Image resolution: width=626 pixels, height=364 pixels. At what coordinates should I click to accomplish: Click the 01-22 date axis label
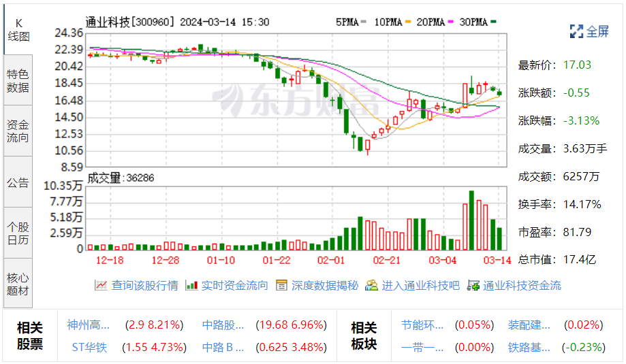coord(277,261)
